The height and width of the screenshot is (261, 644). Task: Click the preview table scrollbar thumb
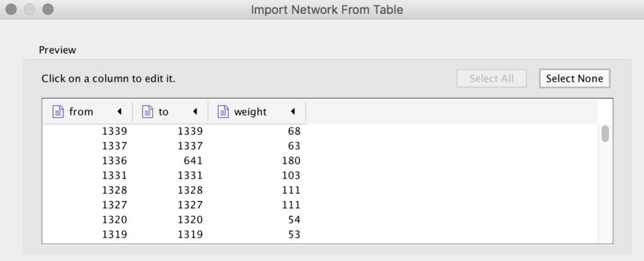605,134
